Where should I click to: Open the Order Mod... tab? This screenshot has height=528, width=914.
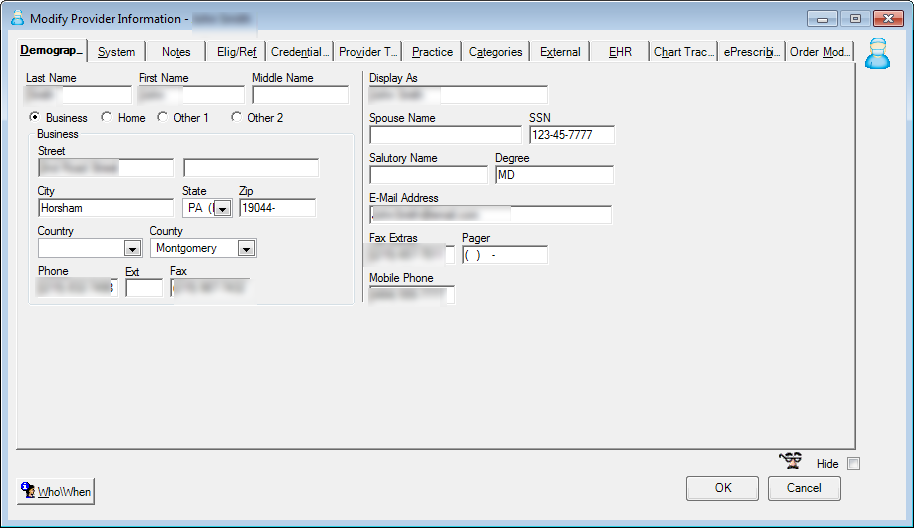pos(820,52)
